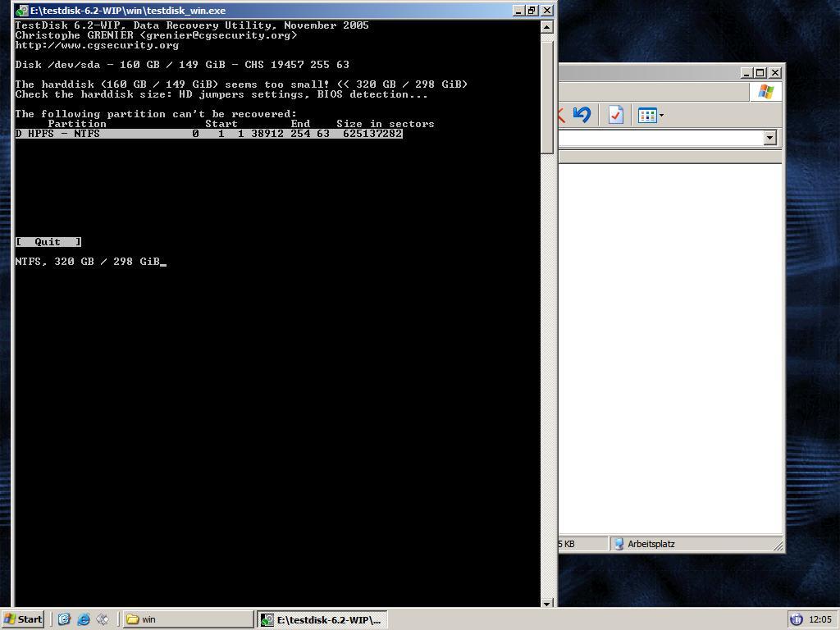Close the Explorer window
This screenshot has height=630, width=840.
(x=774, y=72)
